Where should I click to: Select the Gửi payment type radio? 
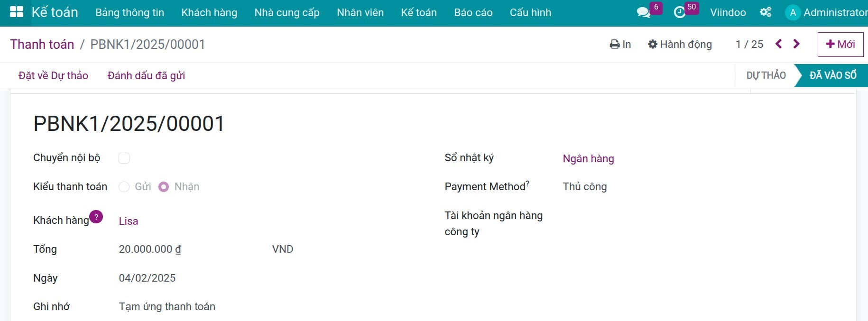pyautogui.click(x=124, y=187)
